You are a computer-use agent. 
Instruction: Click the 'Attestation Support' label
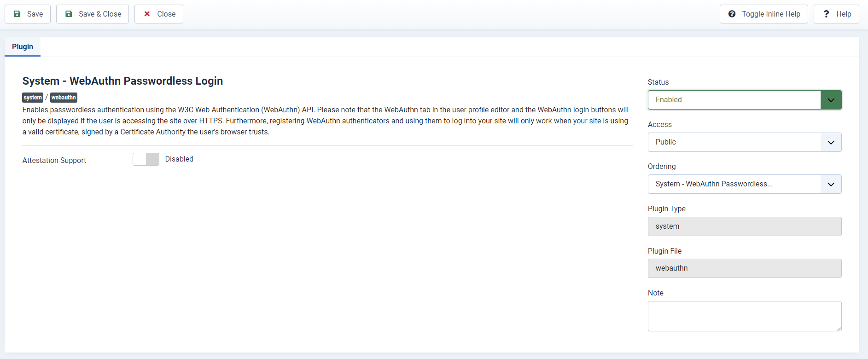(54, 160)
